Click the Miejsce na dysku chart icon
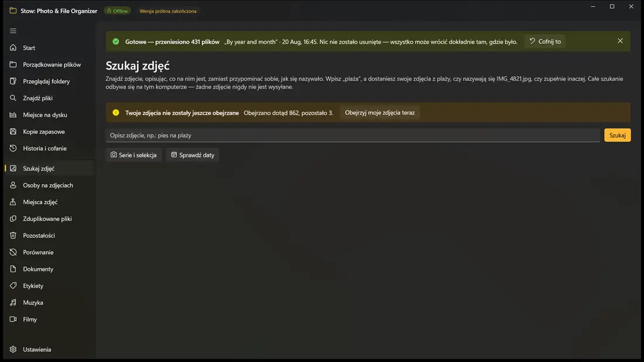 (13, 115)
